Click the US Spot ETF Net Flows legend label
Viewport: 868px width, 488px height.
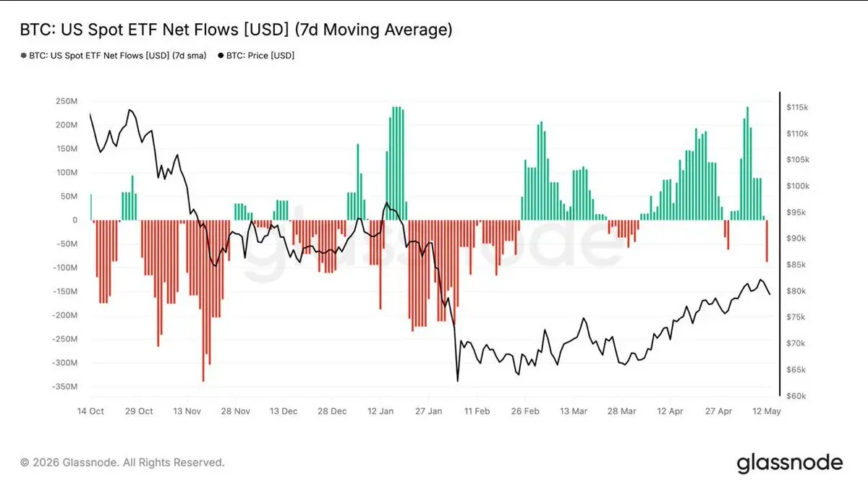click(x=118, y=56)
